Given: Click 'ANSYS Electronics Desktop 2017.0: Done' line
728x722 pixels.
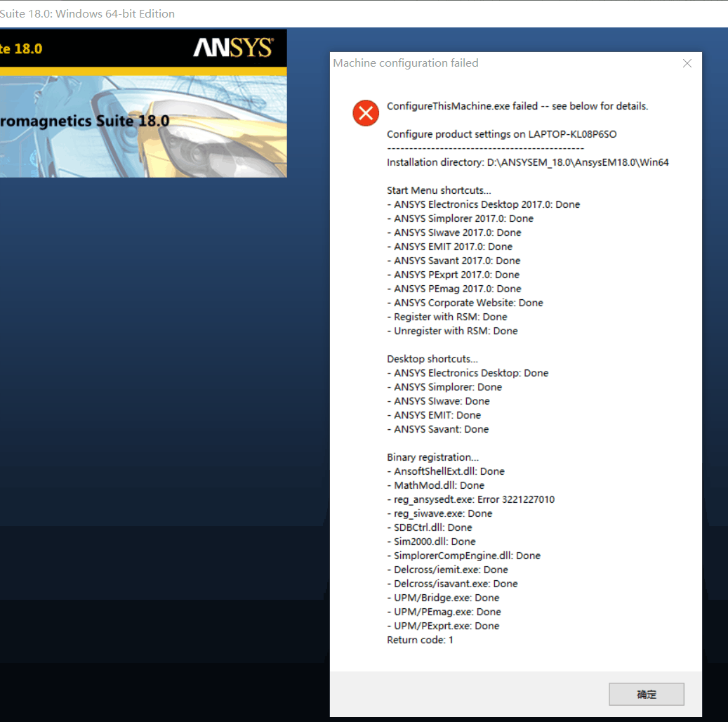Looking at the screenshot, I should (483, 204).
